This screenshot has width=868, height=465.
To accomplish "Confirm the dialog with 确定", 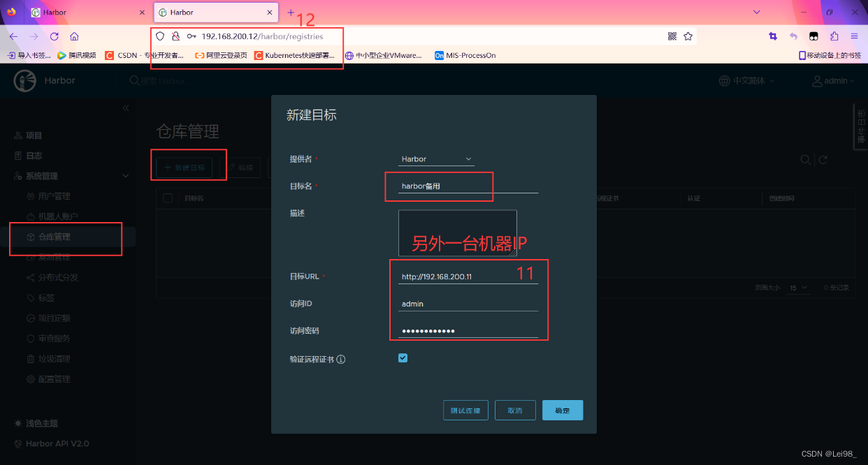I will pos(563,410).
